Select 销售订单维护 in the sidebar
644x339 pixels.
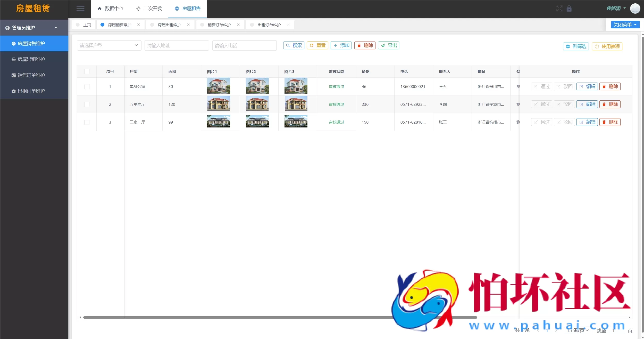coord(31,75)
